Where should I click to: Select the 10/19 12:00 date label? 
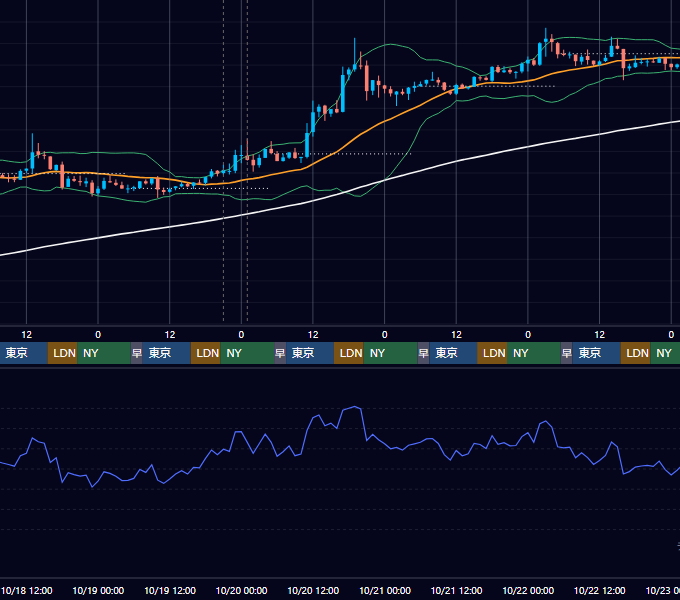[170, 590]
